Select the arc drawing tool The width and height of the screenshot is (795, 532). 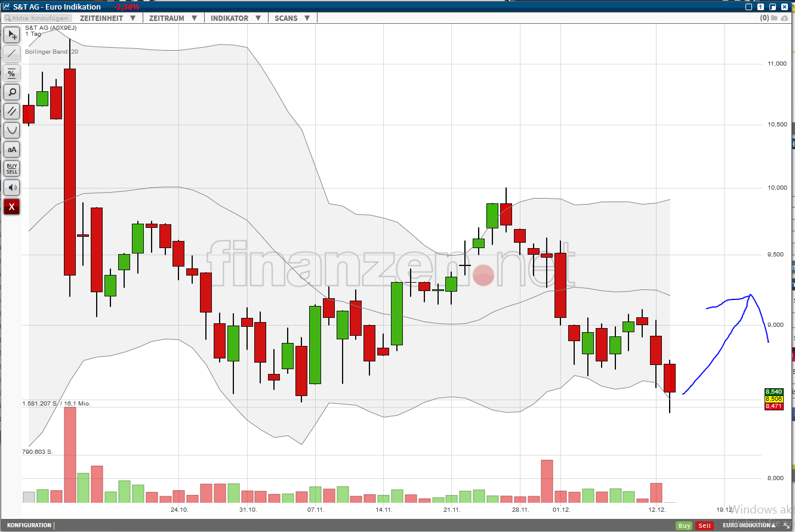point(11,130)
